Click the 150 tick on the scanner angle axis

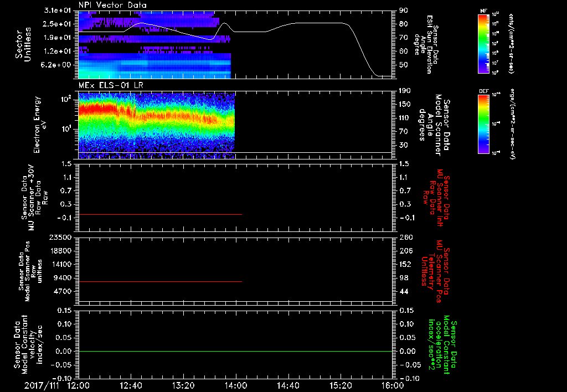pyautogui.click(x=405, y=104)
